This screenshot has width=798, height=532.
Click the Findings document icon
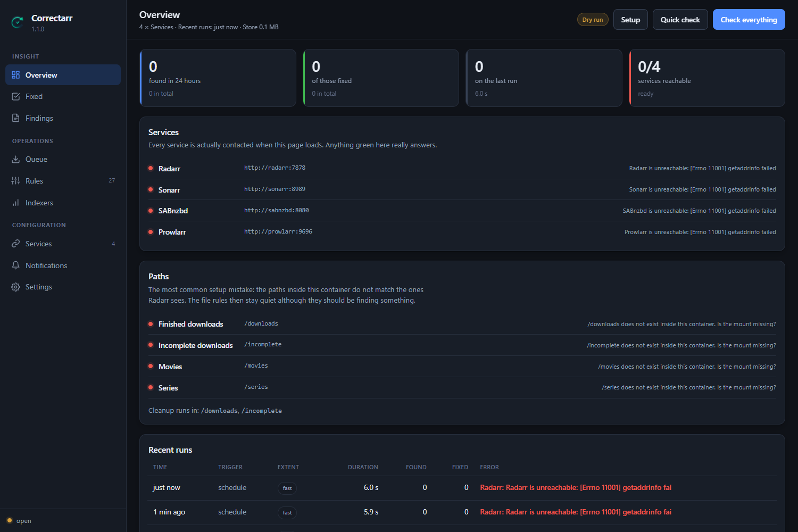coord(16,118)
